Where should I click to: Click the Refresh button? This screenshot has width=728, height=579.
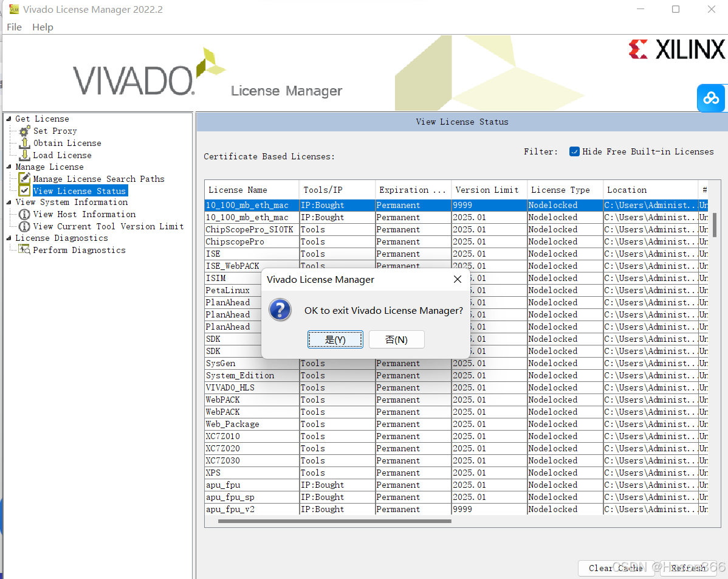pyautogui.click(x=689, y=568)
